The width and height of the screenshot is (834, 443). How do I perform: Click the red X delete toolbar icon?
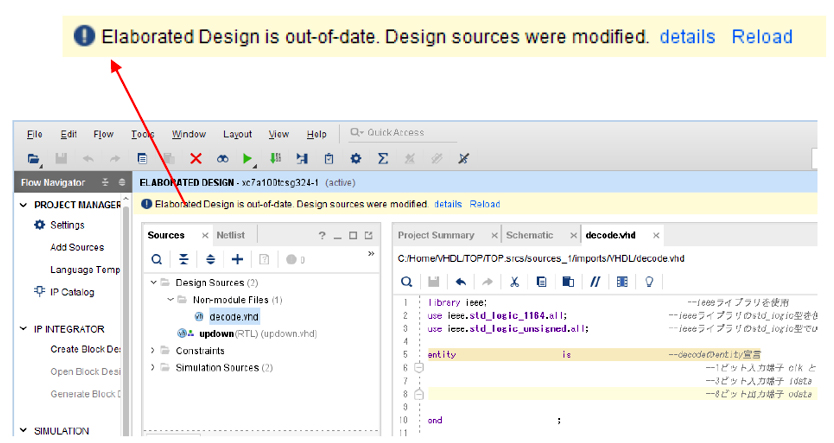coord(196,158)
